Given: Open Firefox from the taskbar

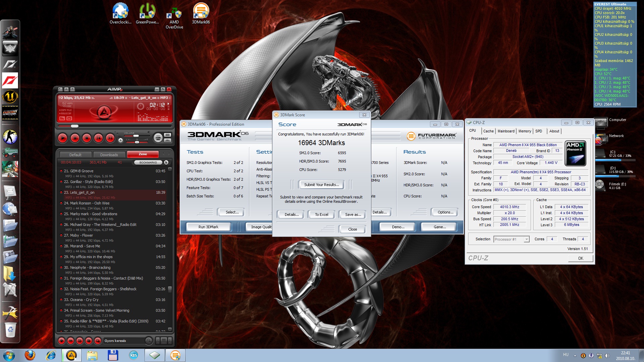Looking at the screenshot, I should pyautogui.click(x=30, y=355).
